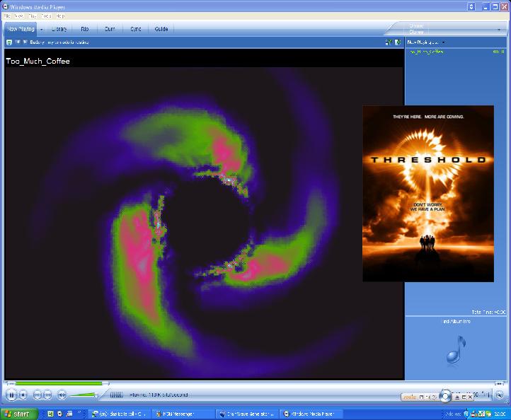
Task: Click the first Quick Launch icon
Action: (x=50, y=414)
